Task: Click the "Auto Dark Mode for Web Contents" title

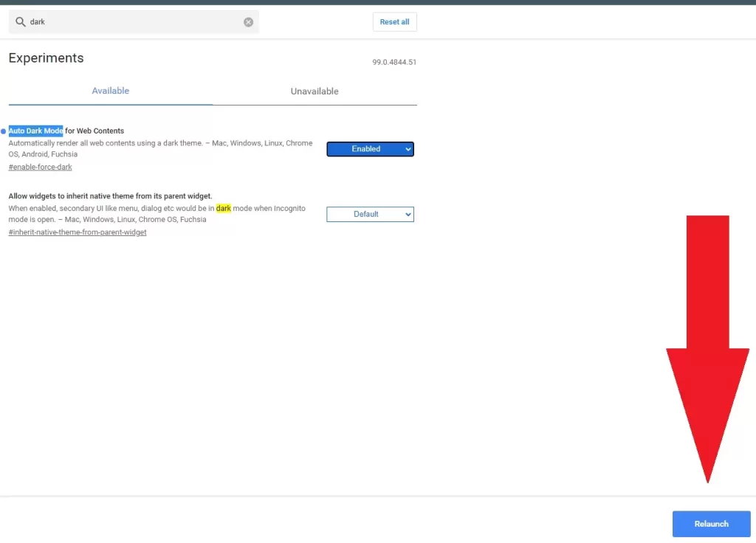Action: click(x=66, y=131)
